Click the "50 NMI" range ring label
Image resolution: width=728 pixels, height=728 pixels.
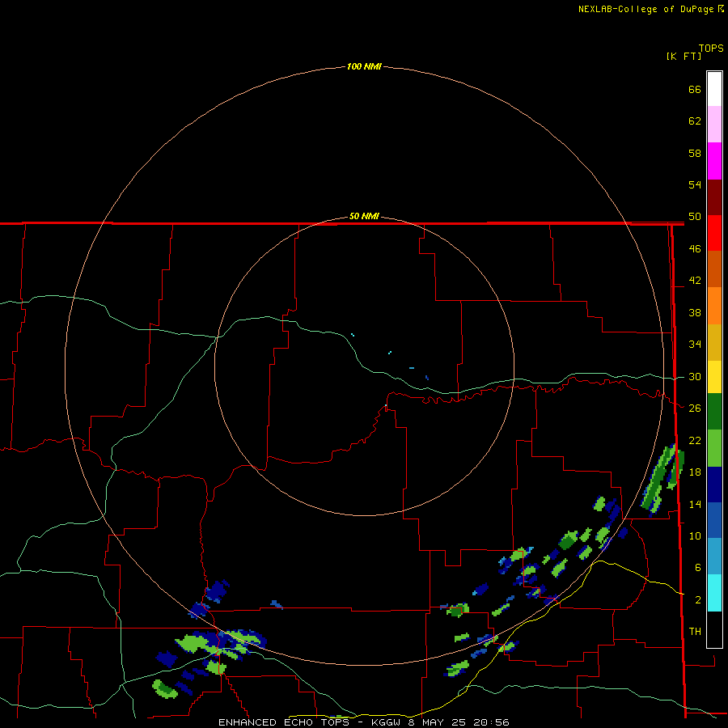coord(364,216)
